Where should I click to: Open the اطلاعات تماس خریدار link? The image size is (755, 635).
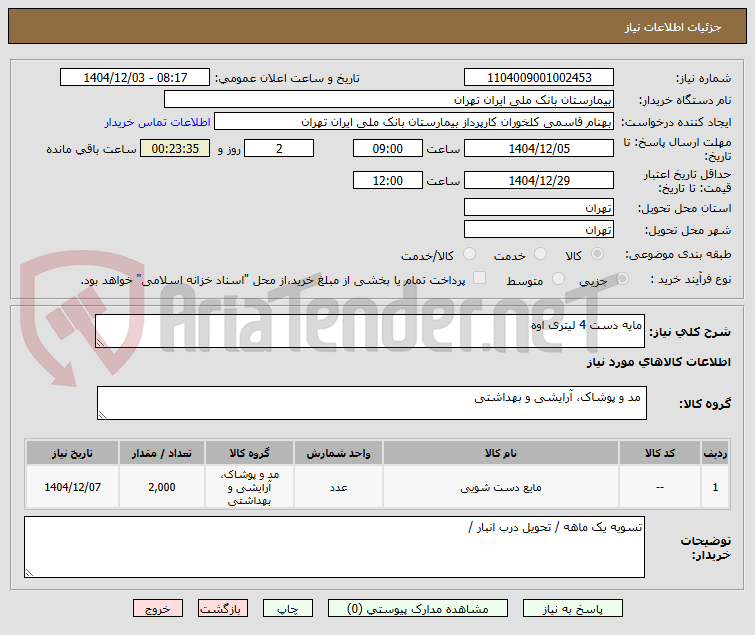point(157,122)
